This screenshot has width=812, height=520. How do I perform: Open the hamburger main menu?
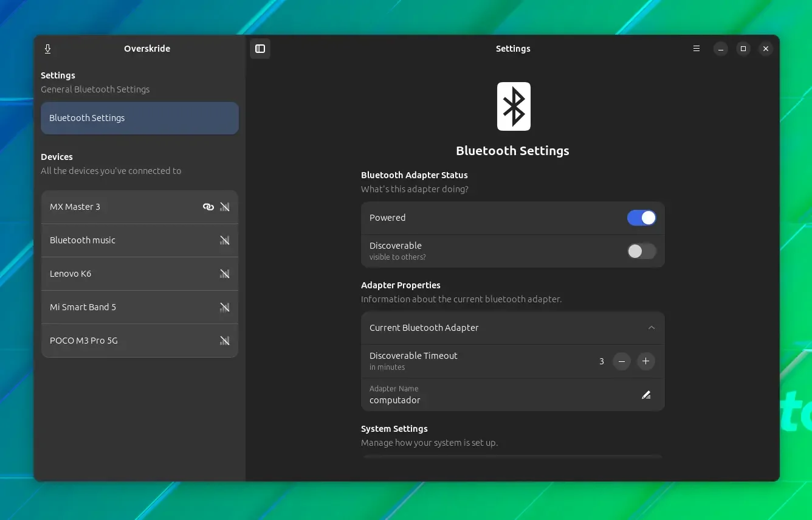[697, 49]
